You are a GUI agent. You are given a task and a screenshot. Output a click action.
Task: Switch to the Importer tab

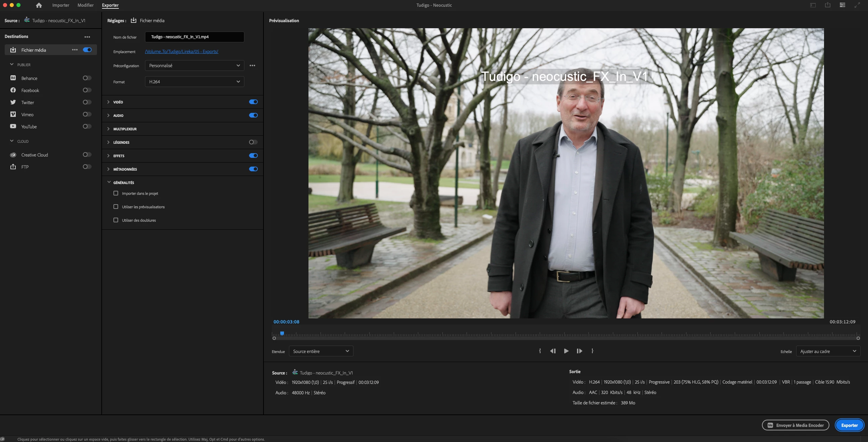point(61,5)
